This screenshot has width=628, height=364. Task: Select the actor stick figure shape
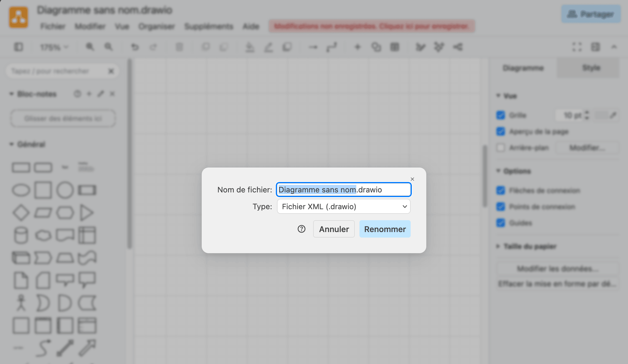21,303
